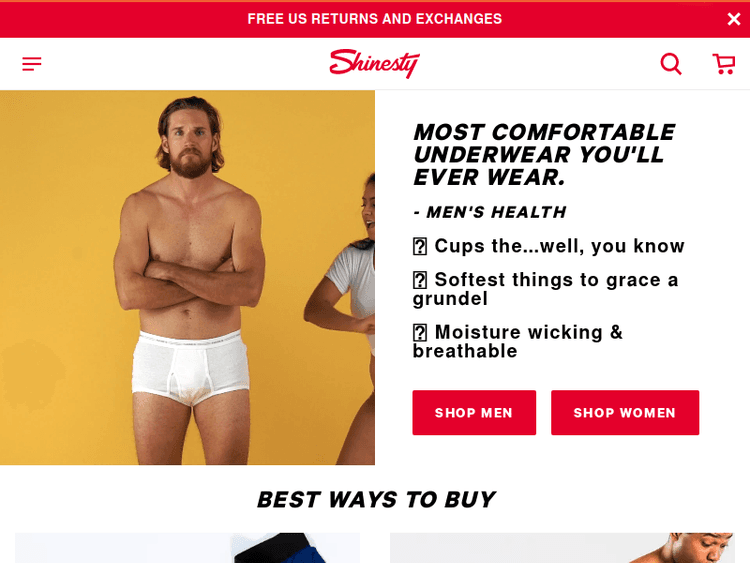Select the Moisture wicking & breathable text
Screen dimensions: 750x563
pyautogui.click(x=518, y=342)
